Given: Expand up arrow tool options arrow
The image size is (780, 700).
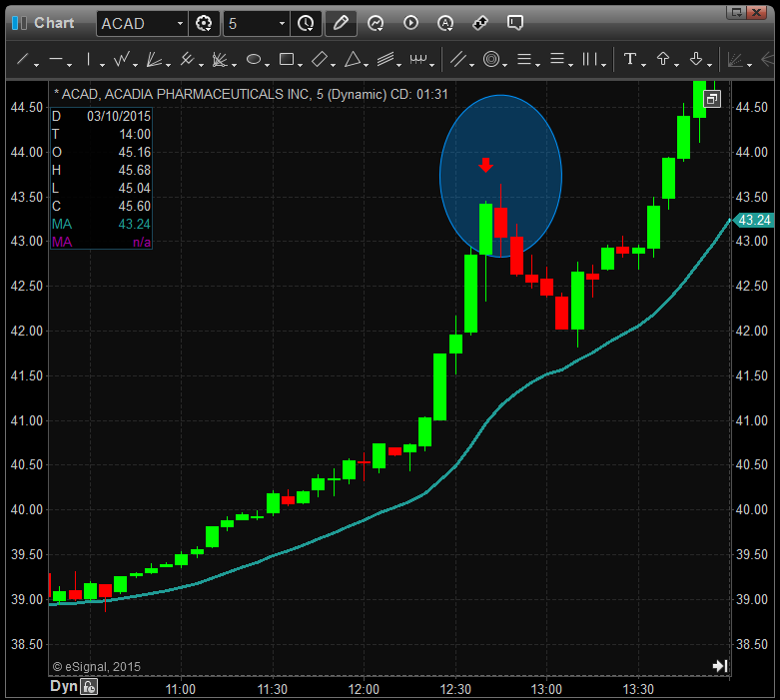Looking at the screenshot, I should click(676, 65).
